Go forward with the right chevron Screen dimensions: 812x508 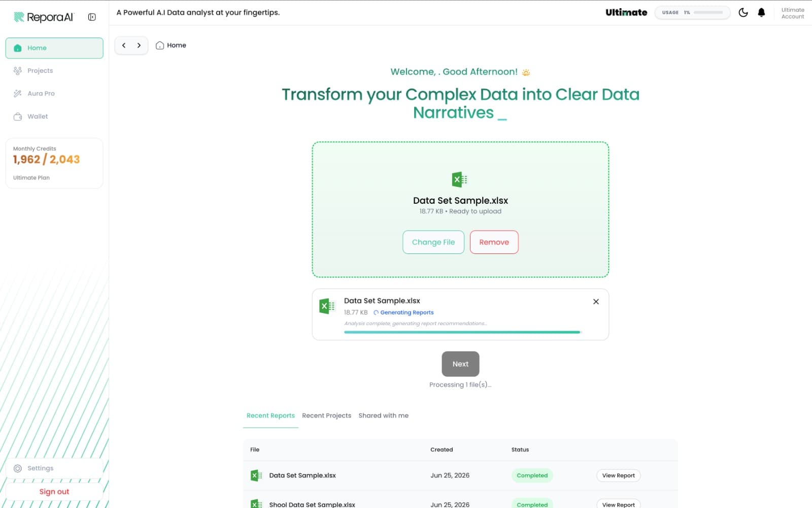pos(139,45)
